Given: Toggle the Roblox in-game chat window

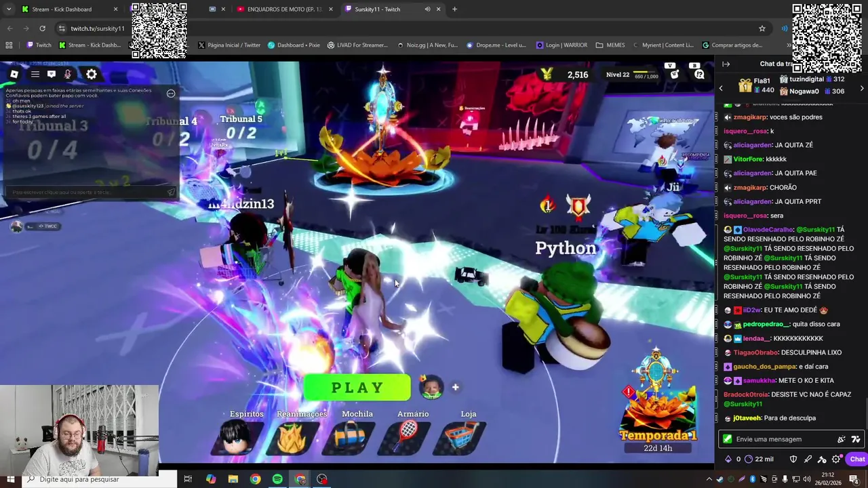Looking at the screenshot, I should tap(51, 75).
